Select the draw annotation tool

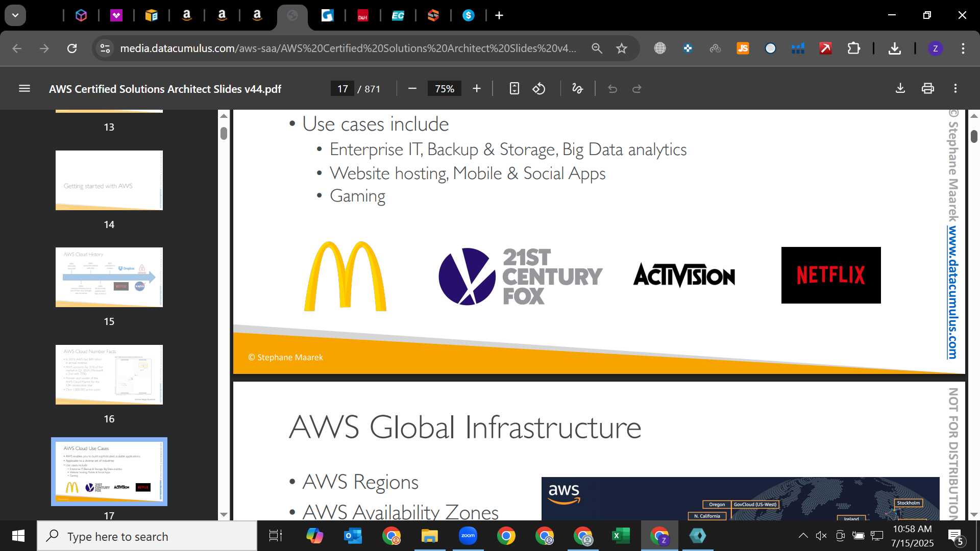[x=577, y=89]
